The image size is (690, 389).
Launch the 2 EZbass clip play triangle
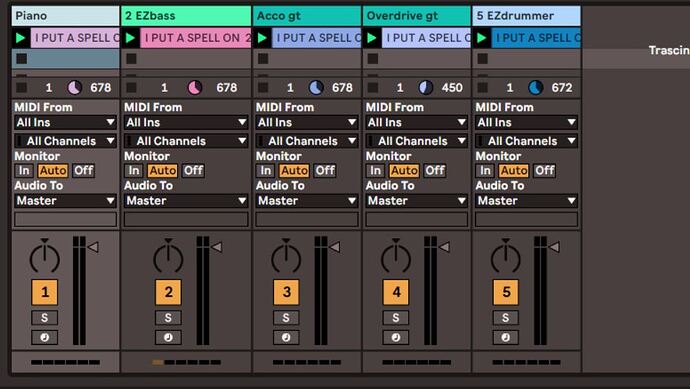(130, 38)
